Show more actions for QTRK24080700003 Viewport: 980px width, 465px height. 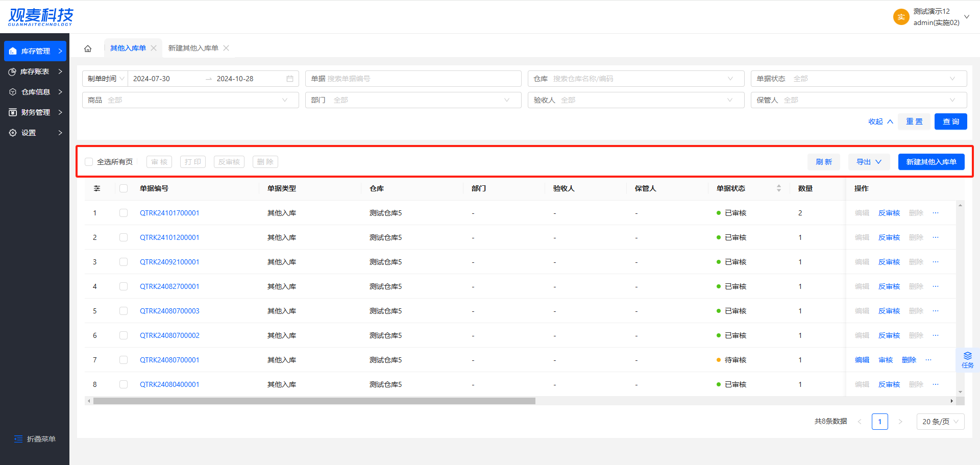(936, 311)
